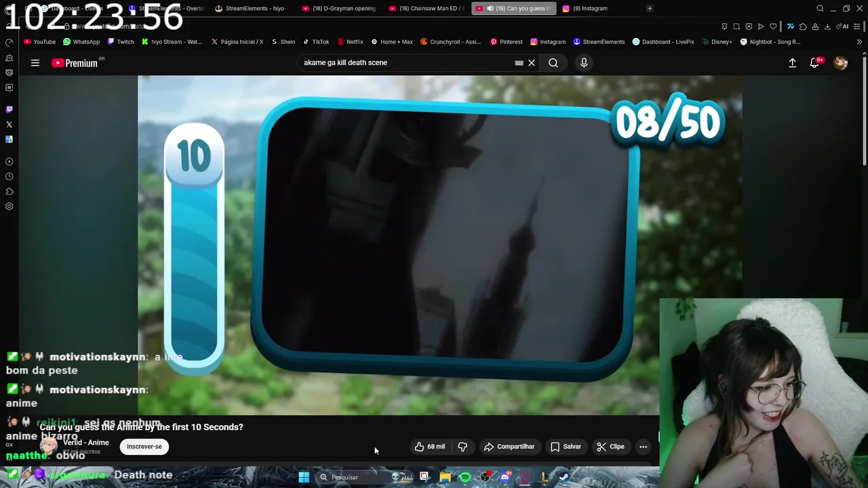The height and width of the screenshot is (488, 868).
Task: Open the YouTube create upload icon
Action: pyautogui.click(x=792, y=63)
